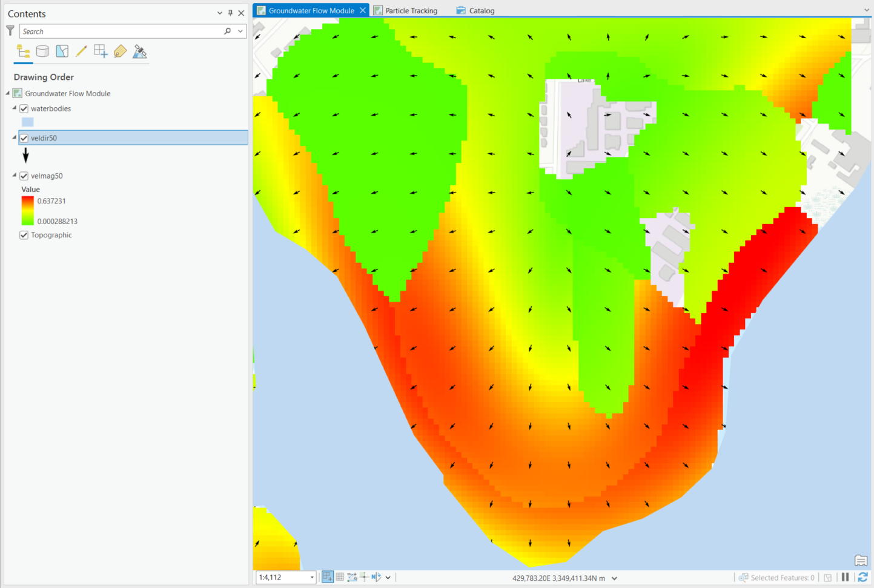This screenshot has height=588, width=874.
Task: Open the coordinate display units dropdown
Action: point(615,578)
